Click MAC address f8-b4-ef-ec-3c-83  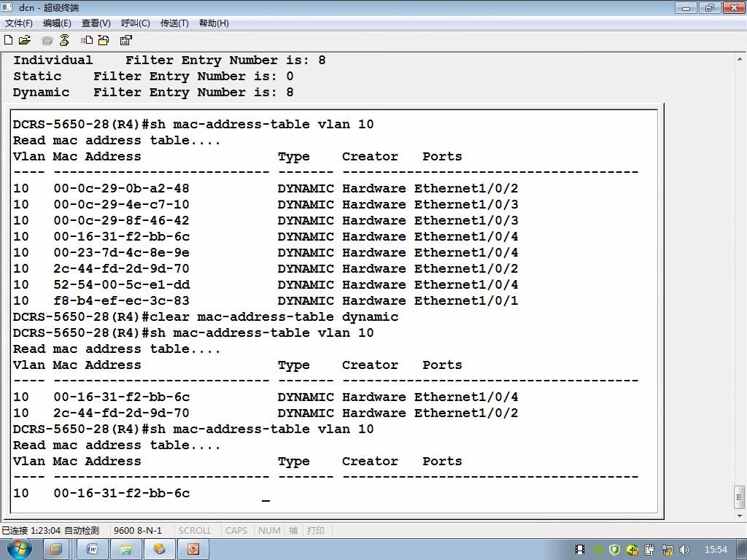(122, 301)
